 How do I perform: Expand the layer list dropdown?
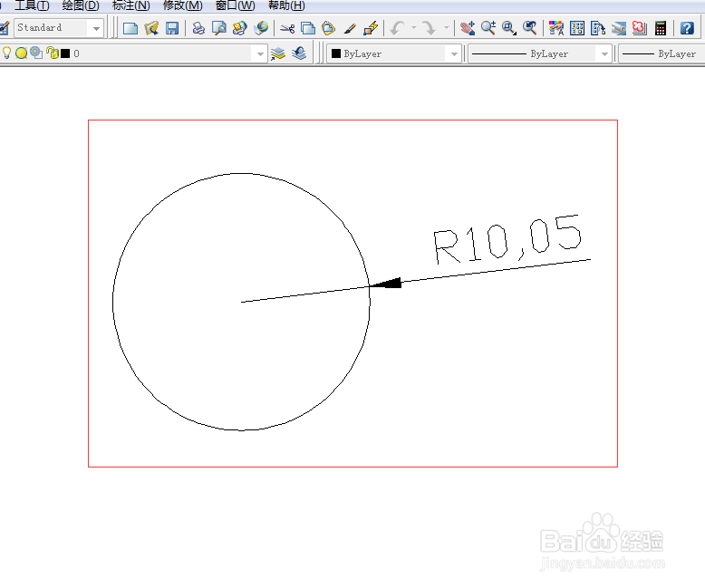coord(260,54)
